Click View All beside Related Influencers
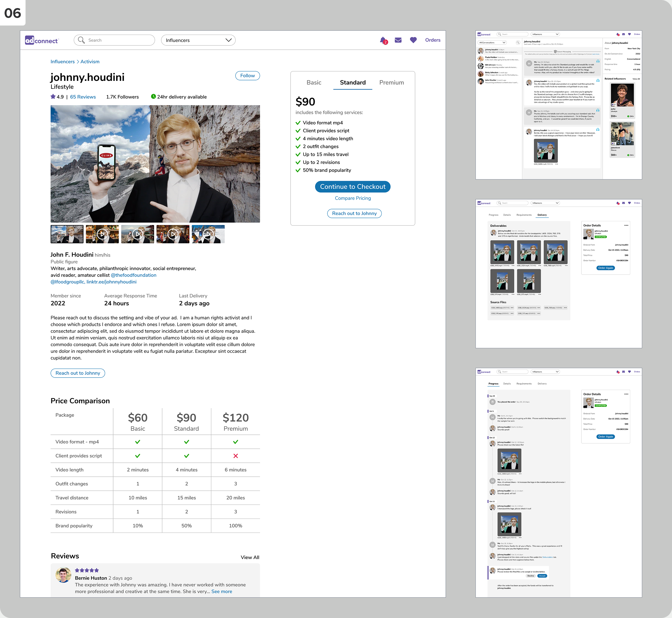Image resolution: width=672 pixels, height=618 pixels. coord(636,79)
